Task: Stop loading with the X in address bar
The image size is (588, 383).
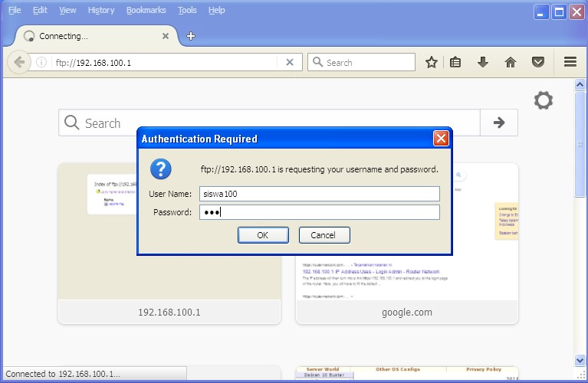Action: pos(290,63)
